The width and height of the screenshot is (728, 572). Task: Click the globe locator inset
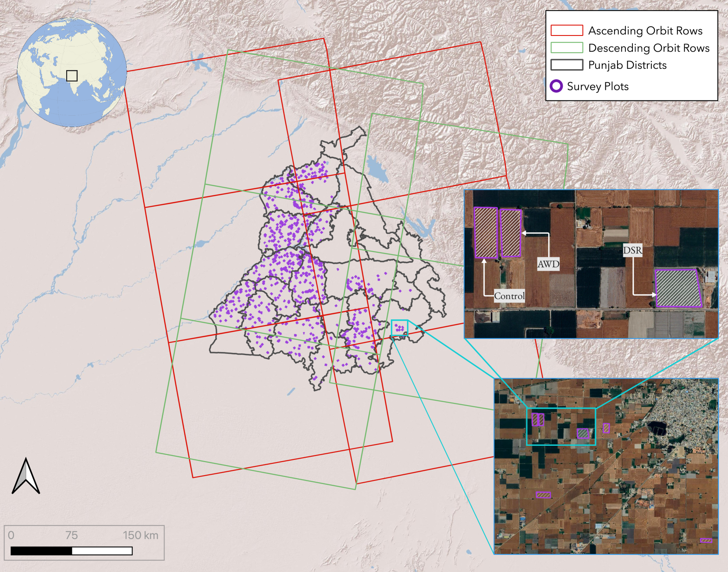(x=72, y=72)
